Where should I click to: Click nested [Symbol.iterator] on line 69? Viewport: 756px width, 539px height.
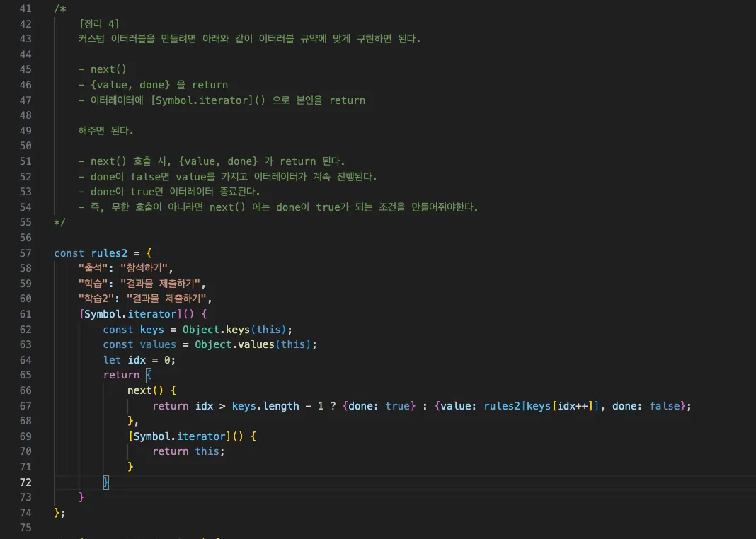[179, 436]
